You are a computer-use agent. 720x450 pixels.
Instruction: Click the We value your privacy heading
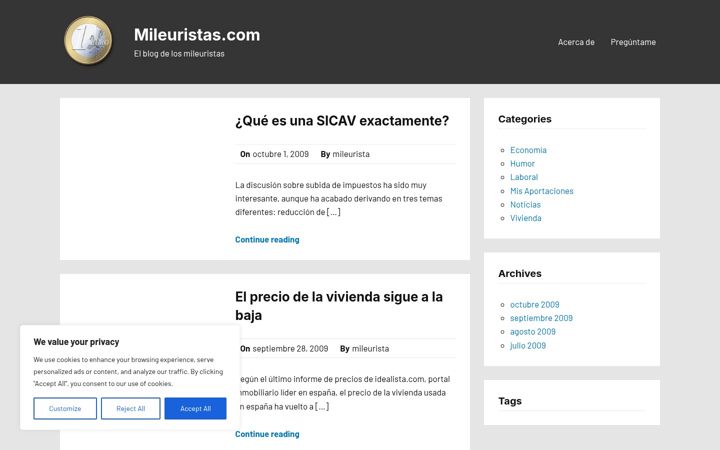tap(76, 342)
